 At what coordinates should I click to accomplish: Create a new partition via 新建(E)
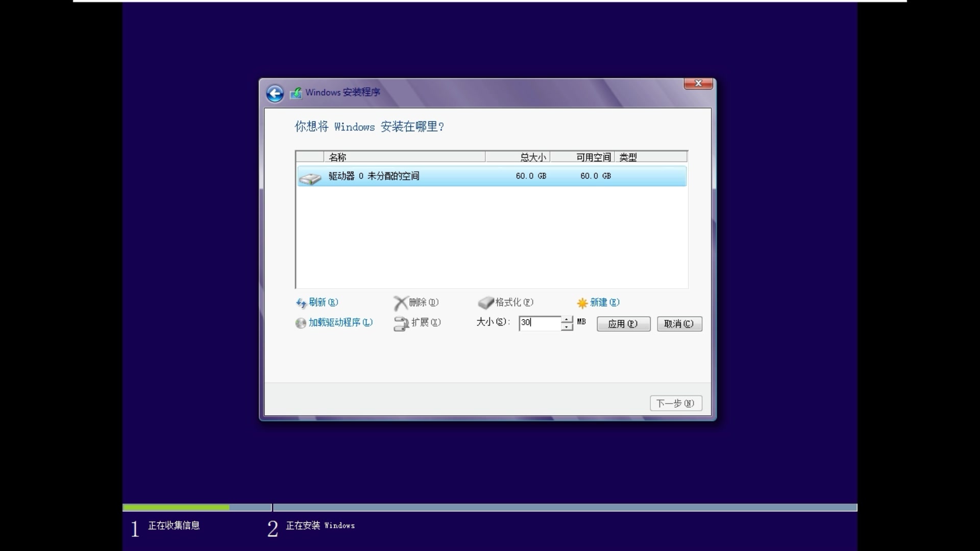[605, 303]
